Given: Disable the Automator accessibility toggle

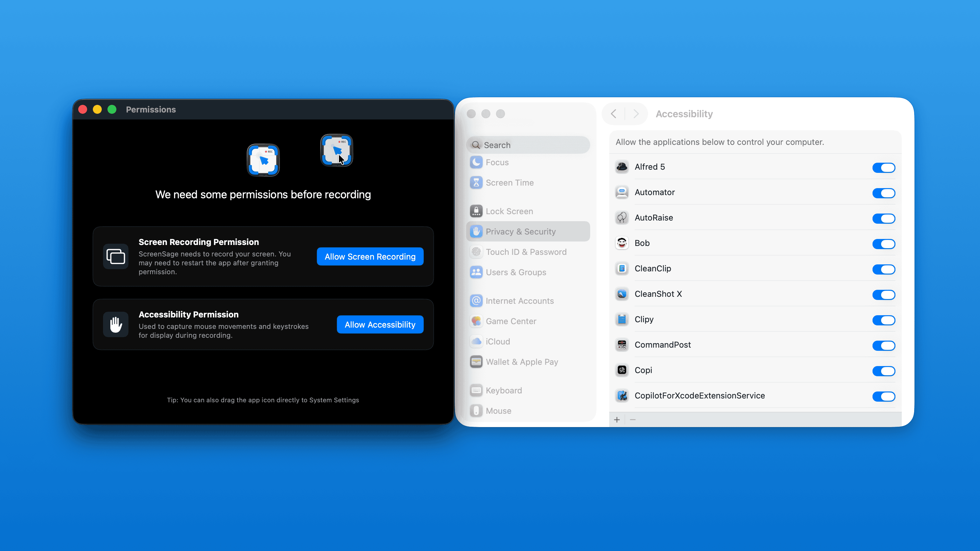Looking at the screenshot, I should coord(883,193).
